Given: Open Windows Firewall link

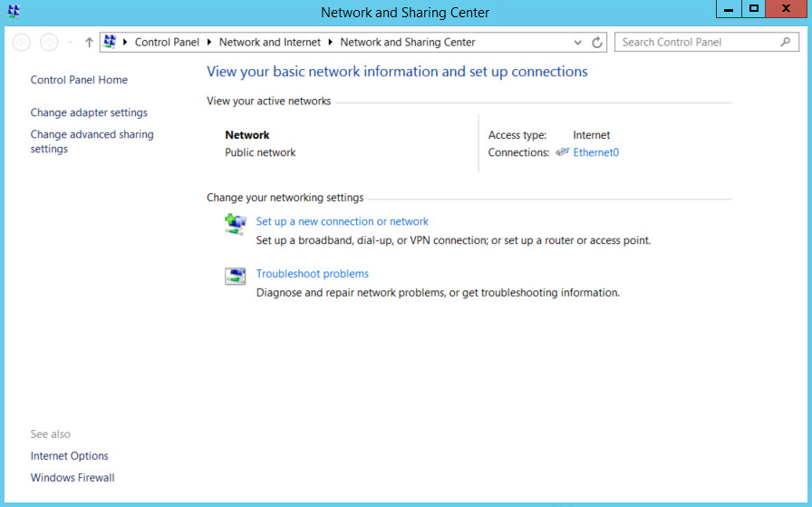Looking at the screenshot, I should [x=72, y=478].
